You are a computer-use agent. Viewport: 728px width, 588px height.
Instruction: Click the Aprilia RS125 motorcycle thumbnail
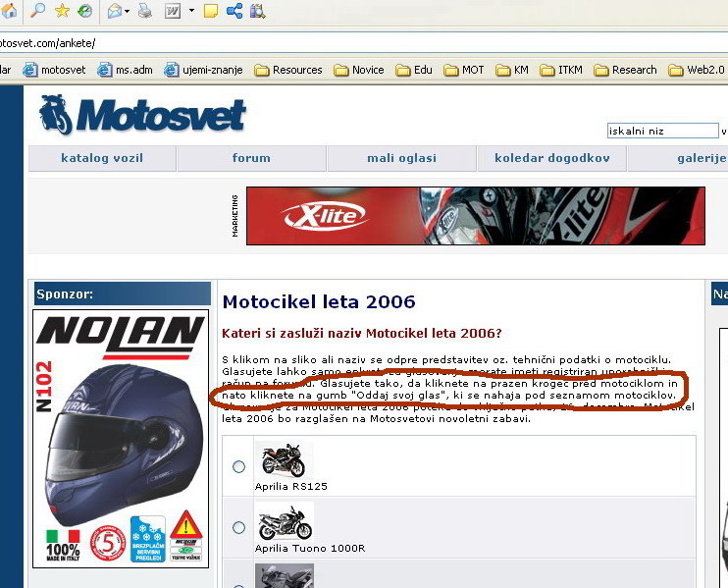click(x=285, y=459)
